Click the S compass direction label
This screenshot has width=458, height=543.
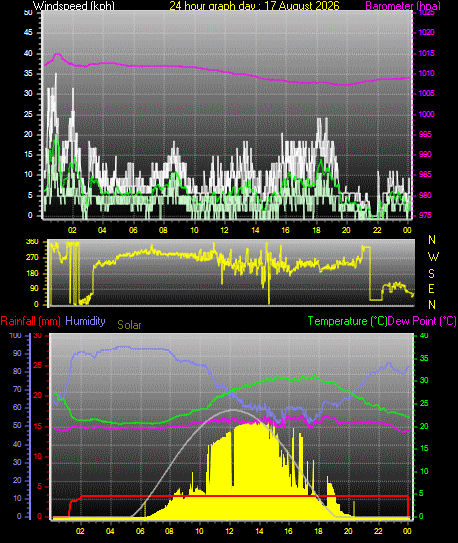(x=431, y=274)
